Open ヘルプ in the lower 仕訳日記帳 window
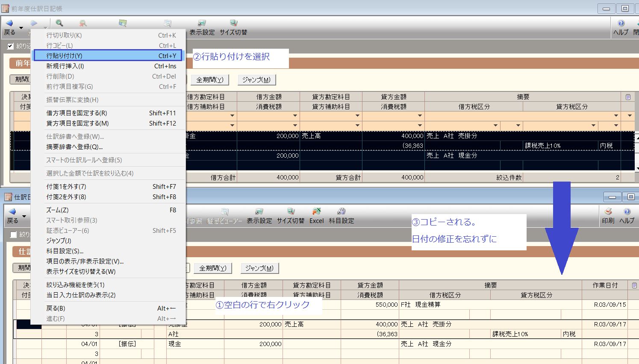 (627, 216)
